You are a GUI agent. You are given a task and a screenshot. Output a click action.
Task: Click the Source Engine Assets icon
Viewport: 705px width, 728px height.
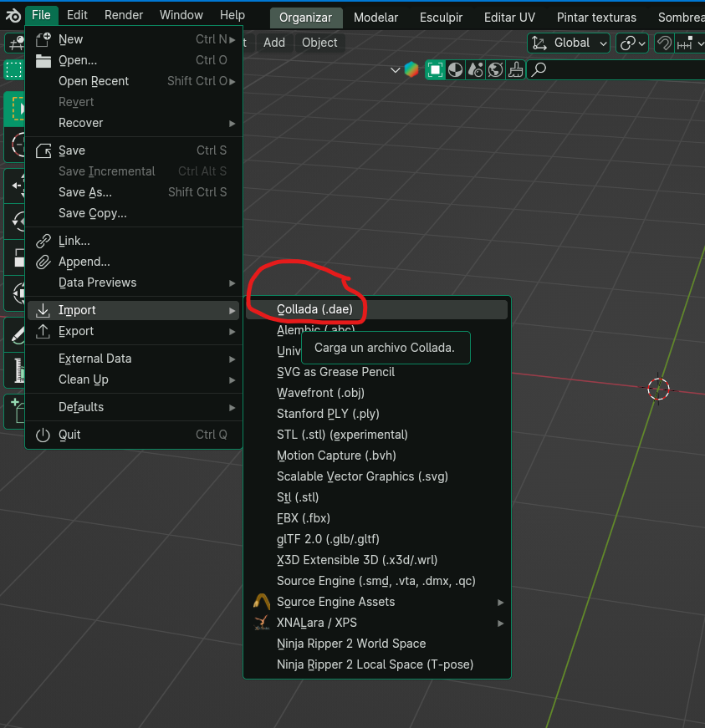(262, 602)
